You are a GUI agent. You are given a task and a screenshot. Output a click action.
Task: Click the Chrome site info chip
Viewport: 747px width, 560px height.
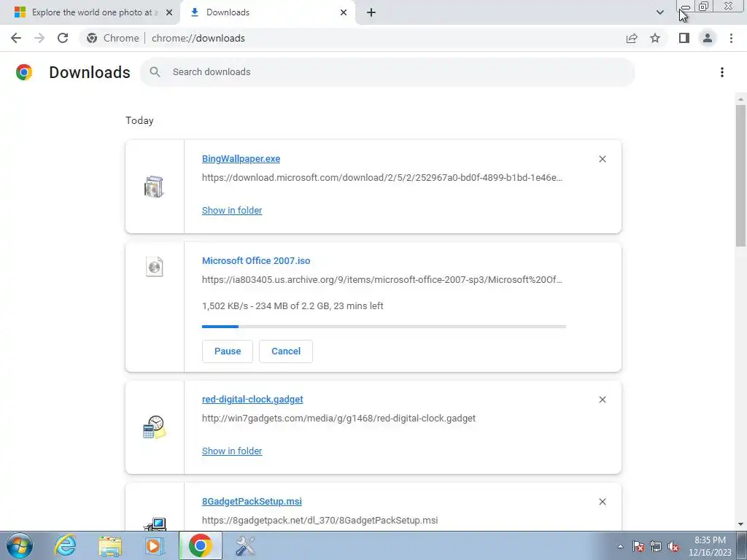pyautogui.click(x=113, y=38)
